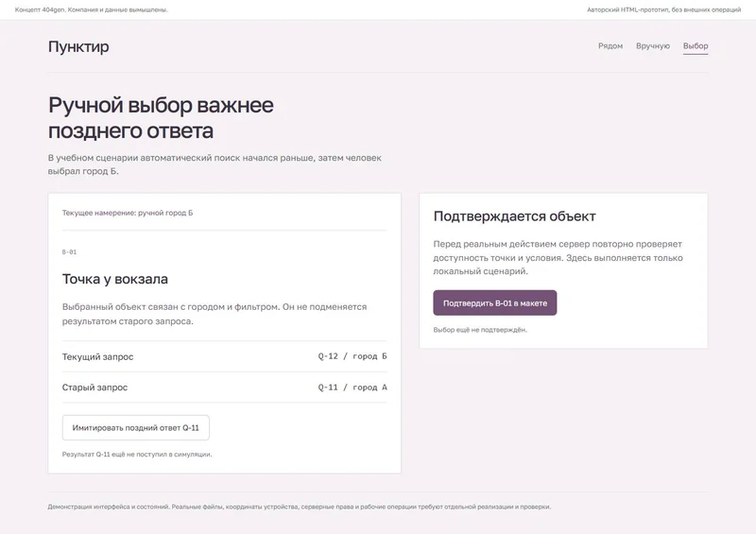Click the paragraph starting Выбранный объект связан

pos(215,314)
